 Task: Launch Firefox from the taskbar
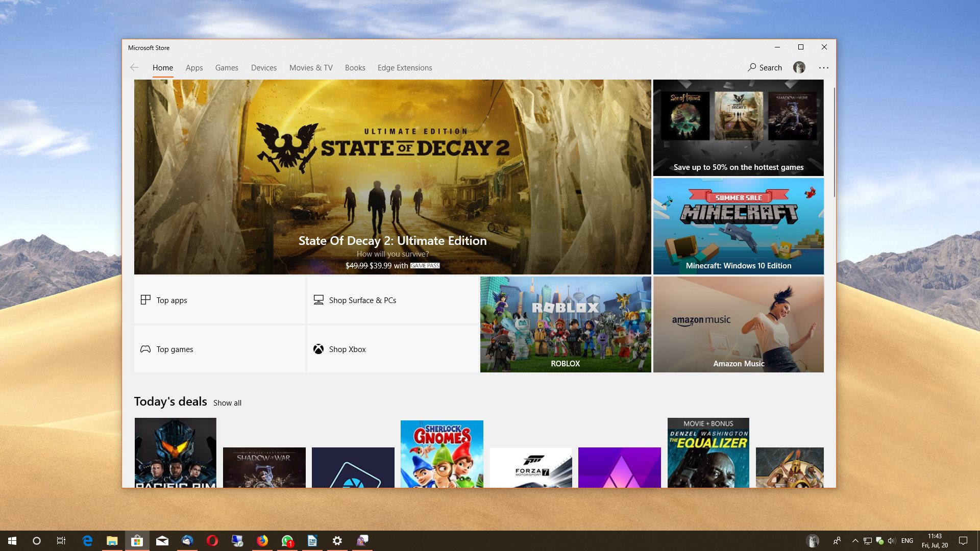click(262, 541)
